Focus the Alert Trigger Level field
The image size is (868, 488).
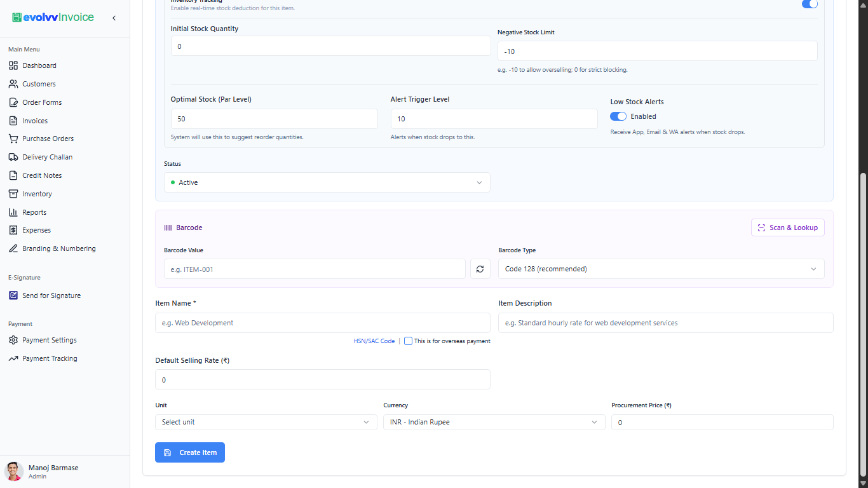(494, 119)
